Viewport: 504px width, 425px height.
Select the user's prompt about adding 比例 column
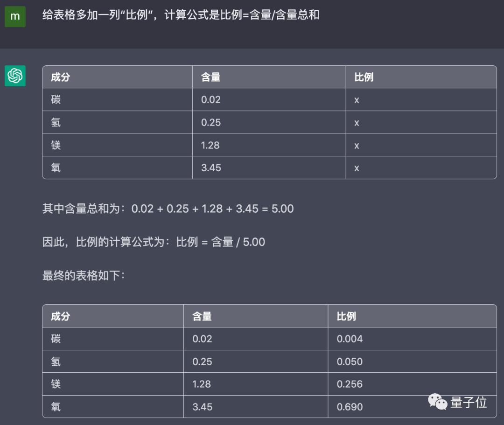click(x=181, y=15)
